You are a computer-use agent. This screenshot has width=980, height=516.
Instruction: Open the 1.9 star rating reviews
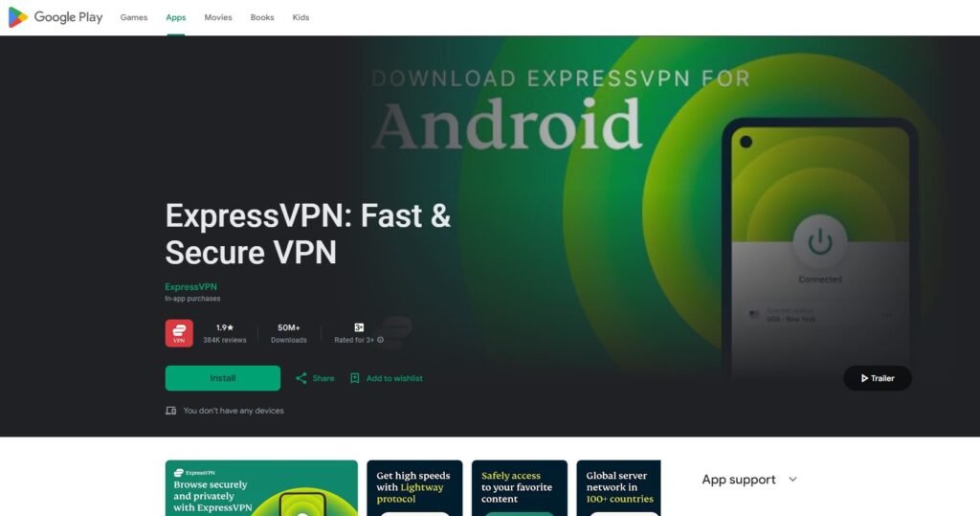point(224,333)
